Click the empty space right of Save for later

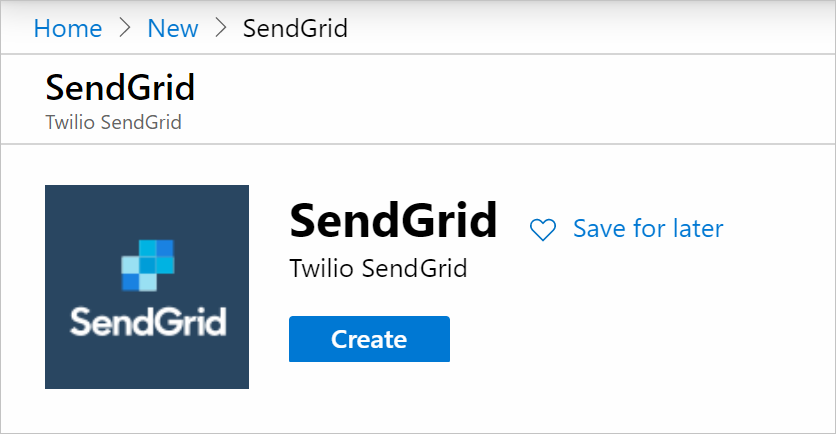(x=780, y=229)
